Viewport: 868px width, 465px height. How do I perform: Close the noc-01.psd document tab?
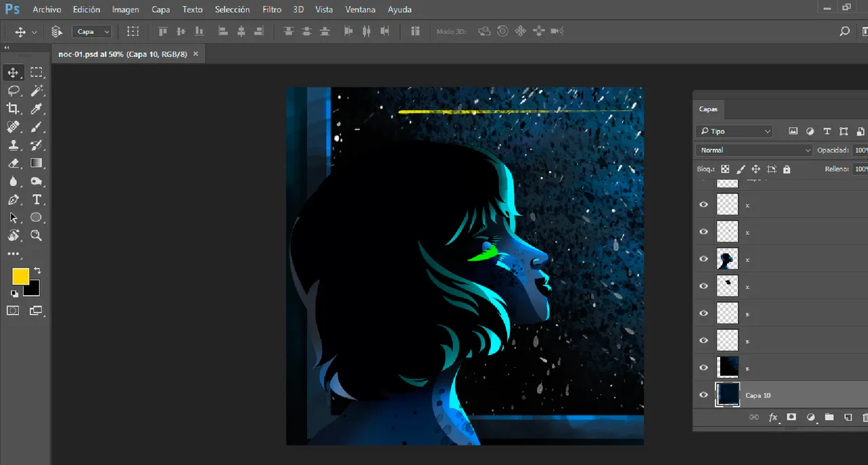click(196, 54)
